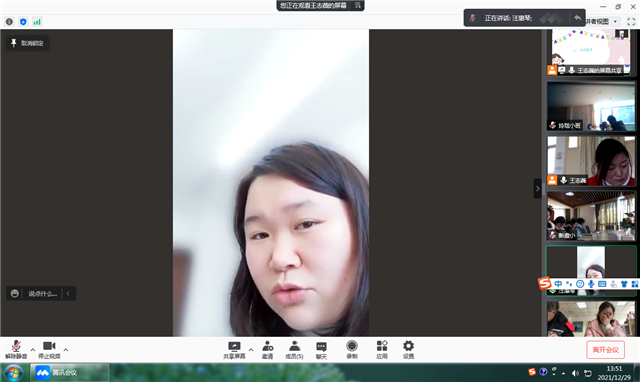This screenshot has width=640, height=382.
Task: Click the 说点什么 chat input field
Action: (42, 293)
